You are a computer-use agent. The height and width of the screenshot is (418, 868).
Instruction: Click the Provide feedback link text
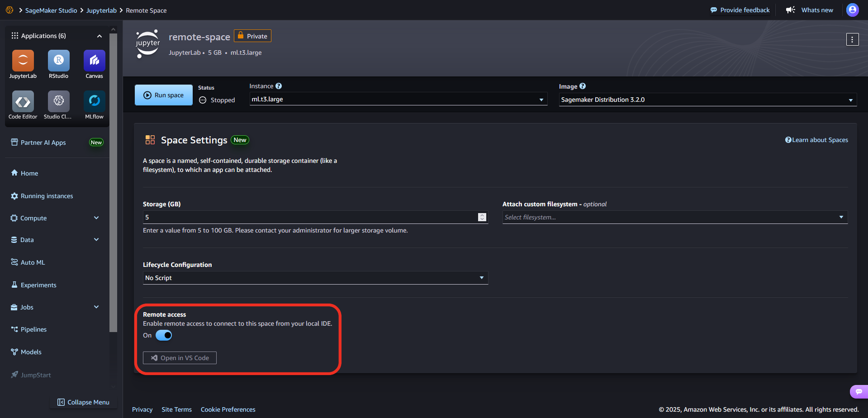(x=745, y=10)
